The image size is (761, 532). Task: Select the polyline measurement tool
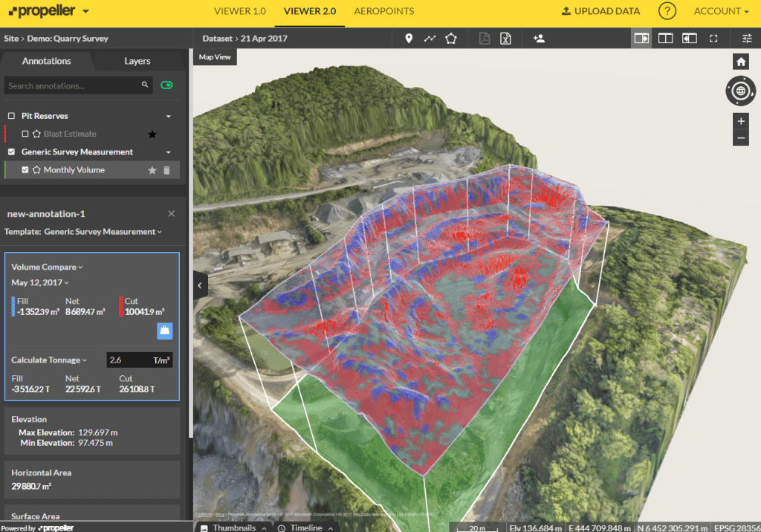pos(430,38)
